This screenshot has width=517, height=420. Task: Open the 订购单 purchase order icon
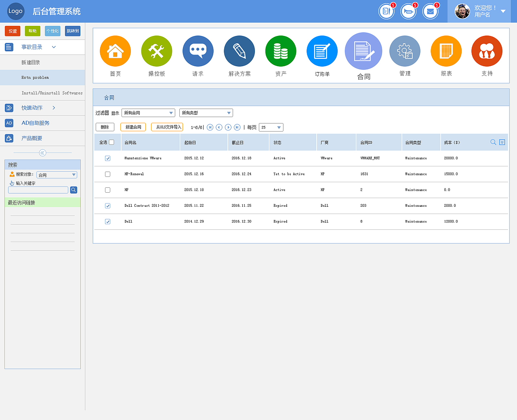322,51
